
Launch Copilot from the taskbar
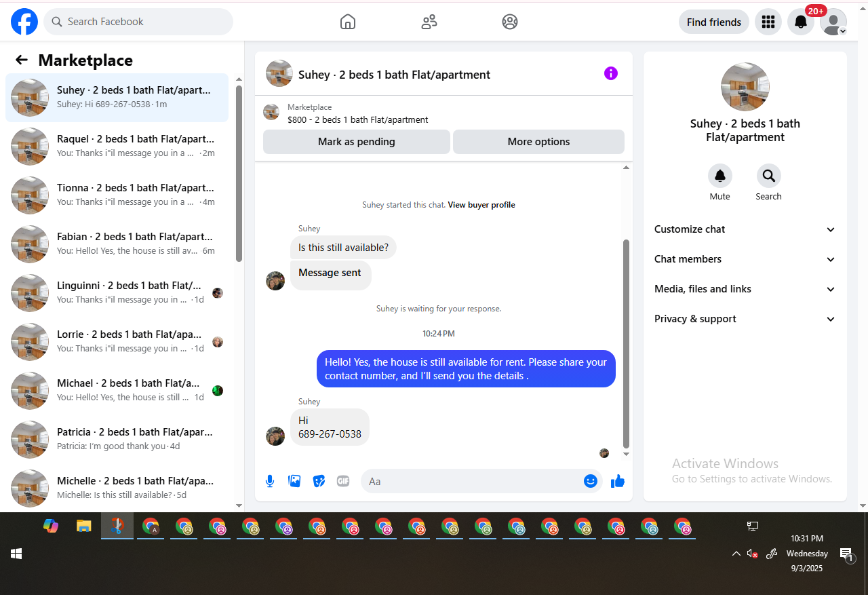(51, 526)
